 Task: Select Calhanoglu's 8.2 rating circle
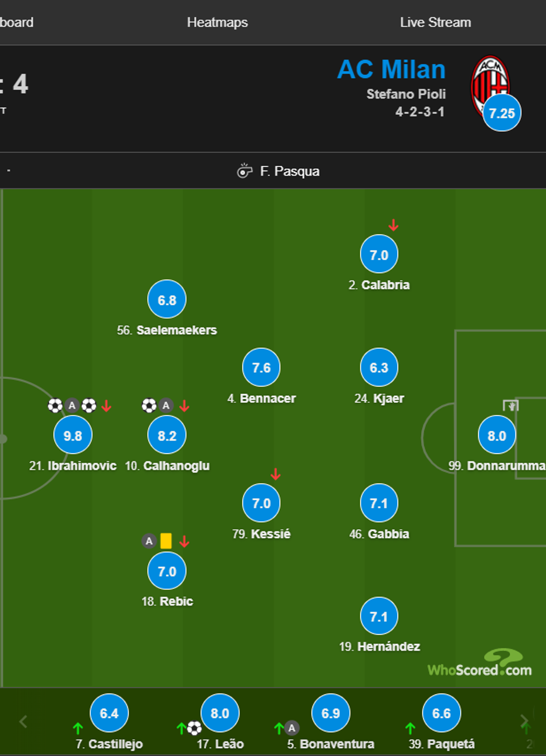pyautogui.click(x=167, y=435)
